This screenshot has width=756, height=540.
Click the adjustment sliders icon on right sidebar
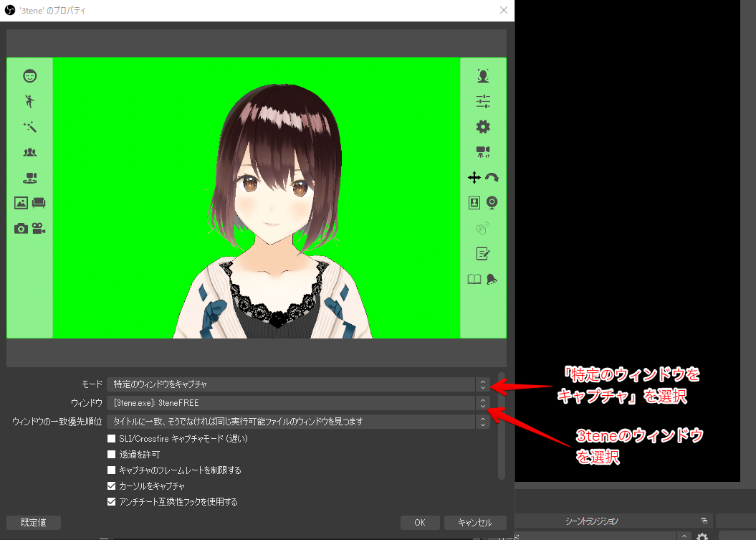tap(482, 100)
